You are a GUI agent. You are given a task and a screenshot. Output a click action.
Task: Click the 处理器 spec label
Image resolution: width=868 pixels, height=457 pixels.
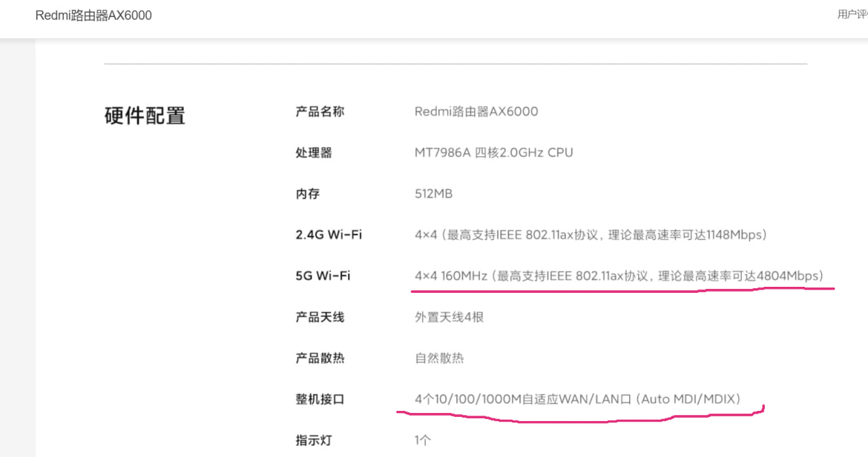pos(313,153)
